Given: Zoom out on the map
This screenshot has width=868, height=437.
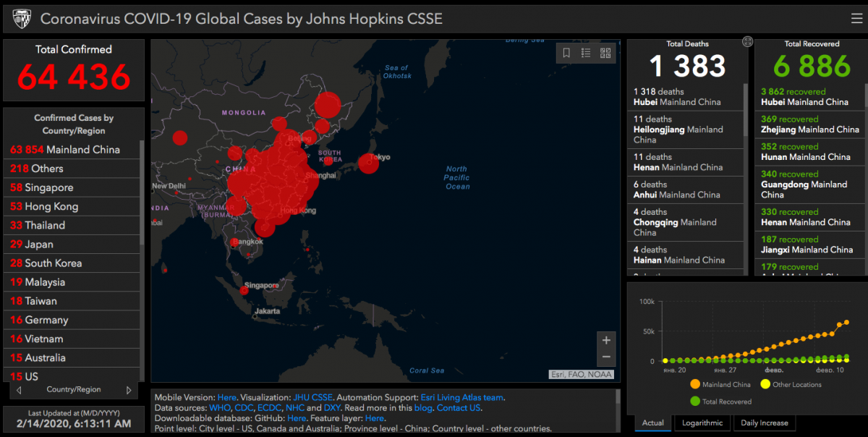Looking at the screenshot, I should (x=606, y=357).
